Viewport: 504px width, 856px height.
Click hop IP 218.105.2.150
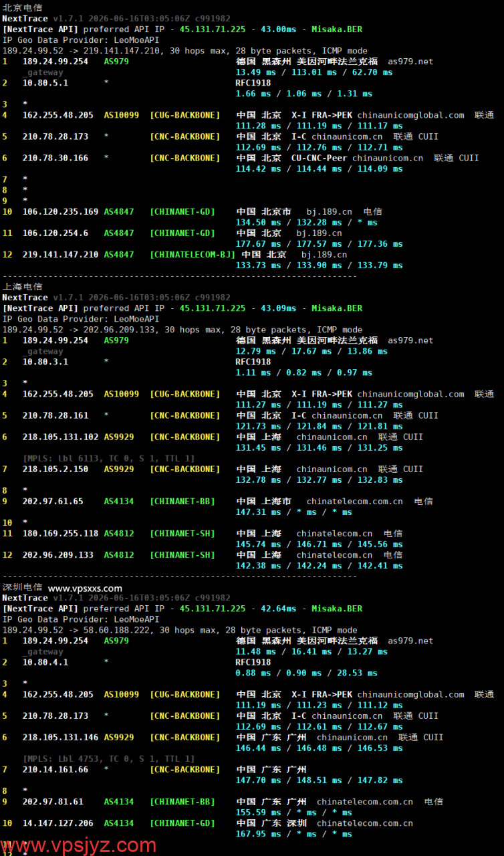pos(55,469)
